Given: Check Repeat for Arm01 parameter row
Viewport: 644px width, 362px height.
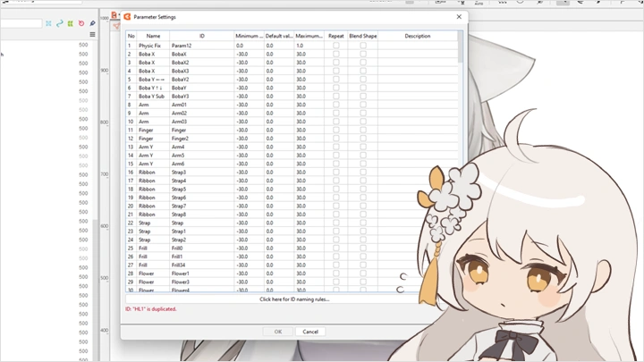Looking at the screenshot, I should point(336,105).
